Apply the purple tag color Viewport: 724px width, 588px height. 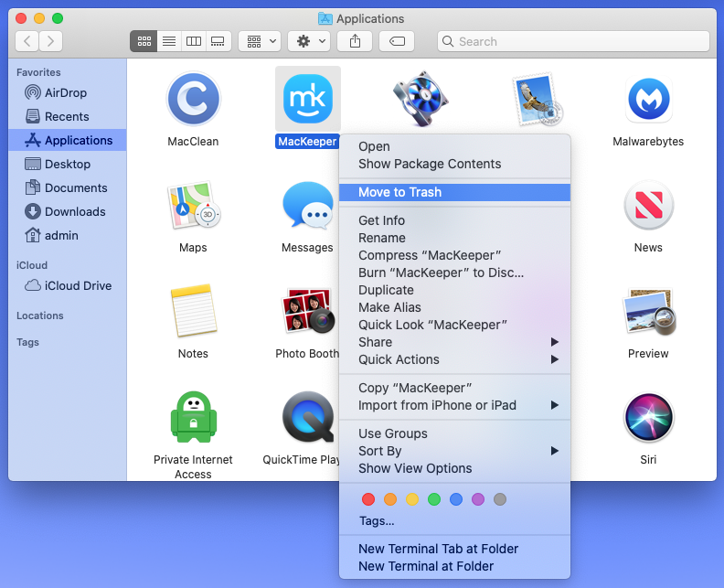pos(478,499)
